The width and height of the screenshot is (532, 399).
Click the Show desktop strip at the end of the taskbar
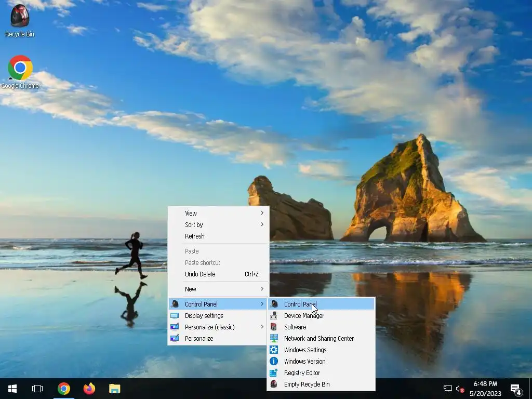click(530, 389)
